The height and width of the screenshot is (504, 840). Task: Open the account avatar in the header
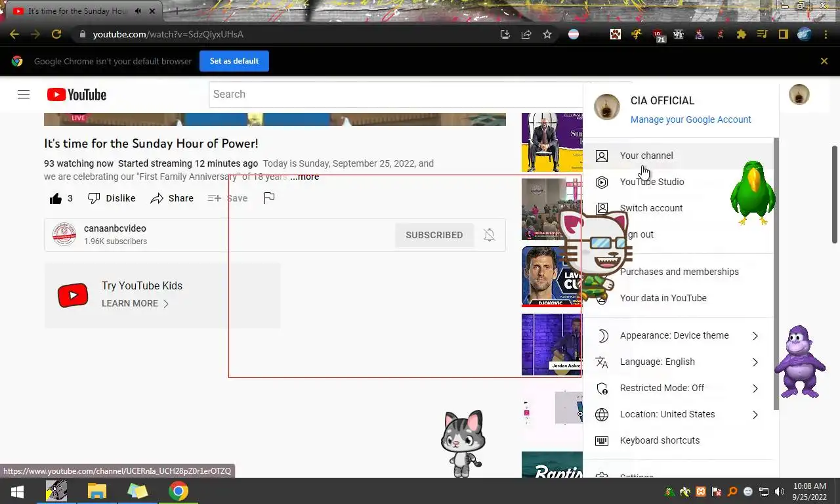point(799,94)
